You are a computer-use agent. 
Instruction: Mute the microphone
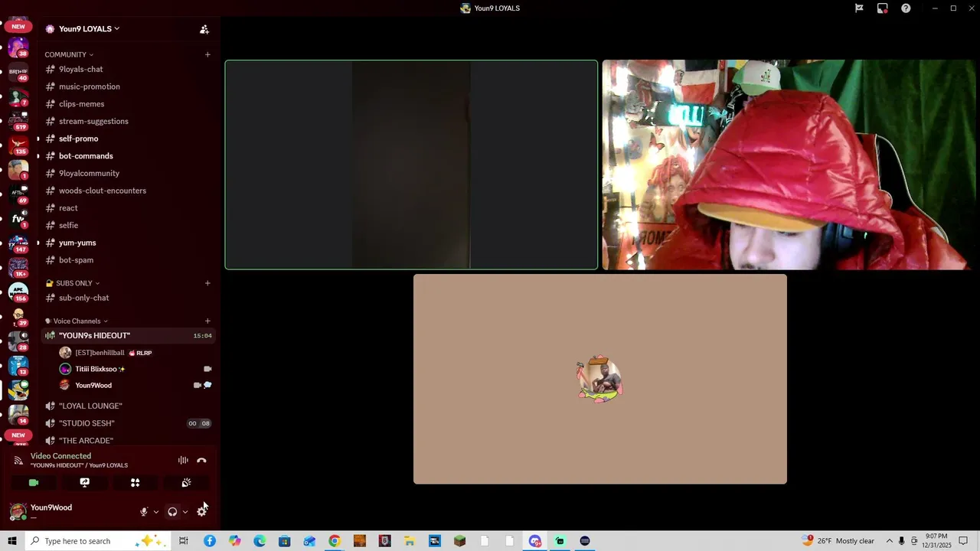143,512
